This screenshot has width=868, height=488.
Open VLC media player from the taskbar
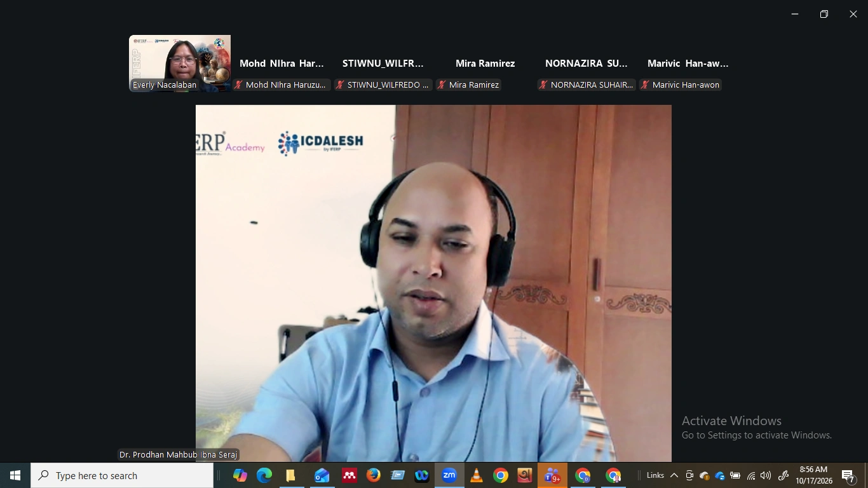pyautogui.click(x=476, y=475)
